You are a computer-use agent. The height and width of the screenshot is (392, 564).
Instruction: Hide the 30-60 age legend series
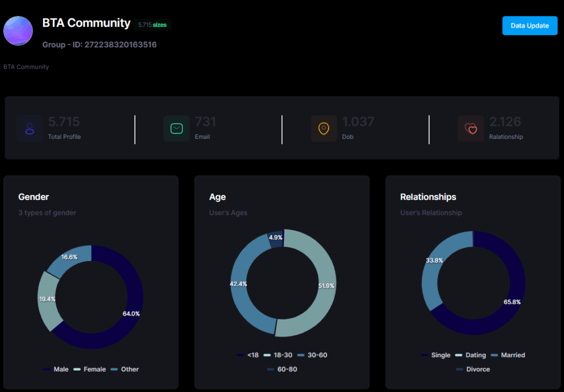click(x=312, y=355)
